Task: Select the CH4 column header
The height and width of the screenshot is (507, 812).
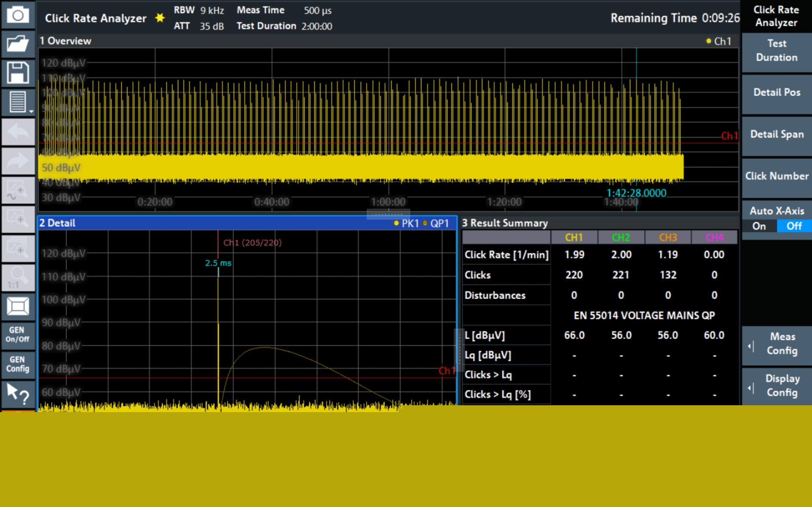Action: [714, 237]
